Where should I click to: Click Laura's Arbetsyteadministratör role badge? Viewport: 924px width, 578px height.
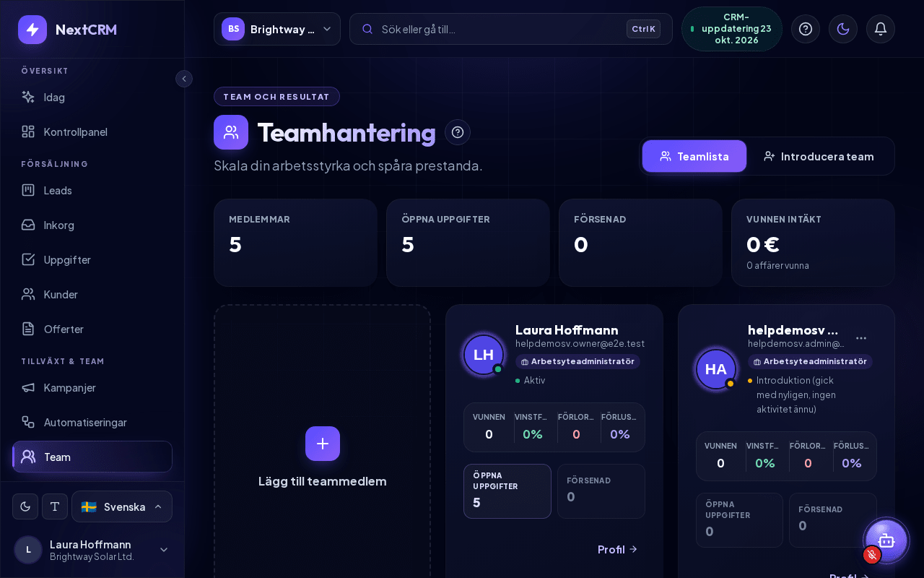[577, 361]
